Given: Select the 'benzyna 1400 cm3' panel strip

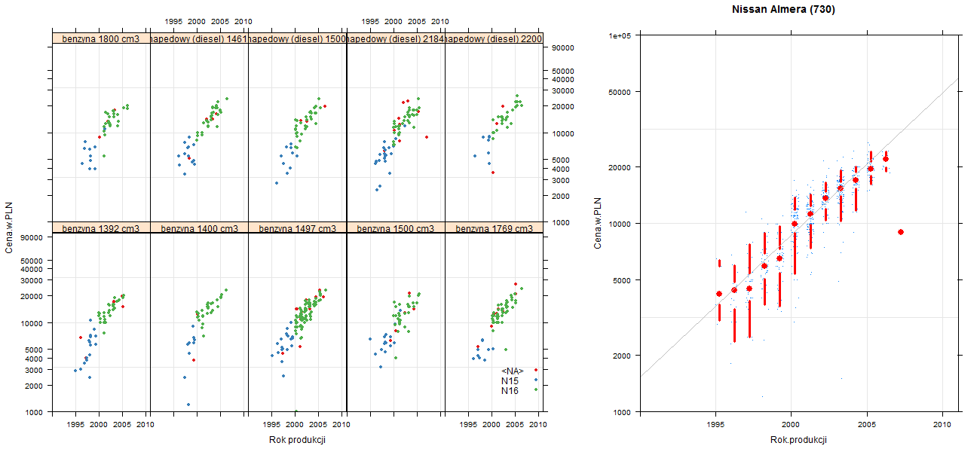Looking at the screenshot, I should (199, 228).
